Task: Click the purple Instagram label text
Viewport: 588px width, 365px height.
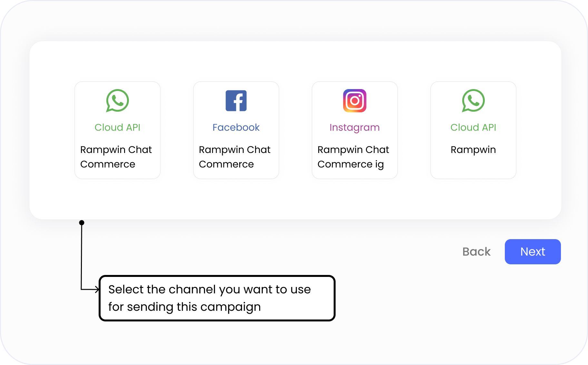Action: [355, 127]
